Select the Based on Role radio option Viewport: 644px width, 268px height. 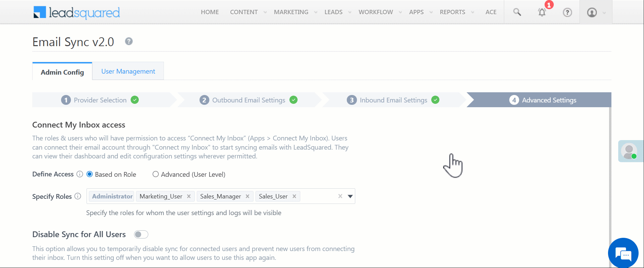(x=90, y=174)
